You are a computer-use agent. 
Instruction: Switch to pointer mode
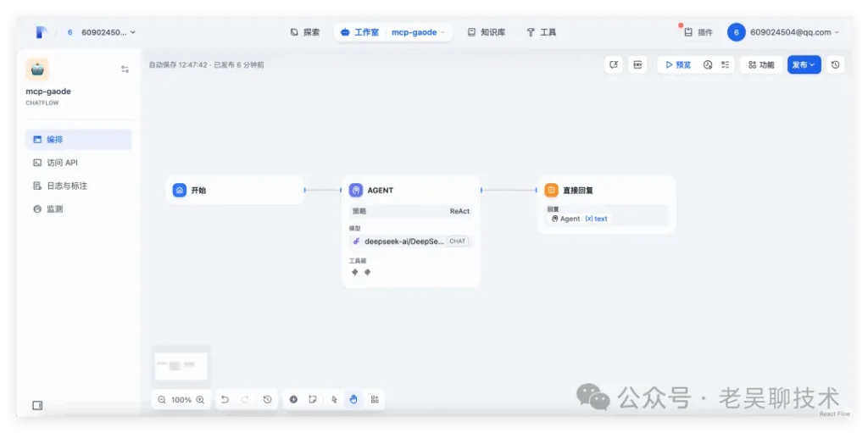click(334, 399)
